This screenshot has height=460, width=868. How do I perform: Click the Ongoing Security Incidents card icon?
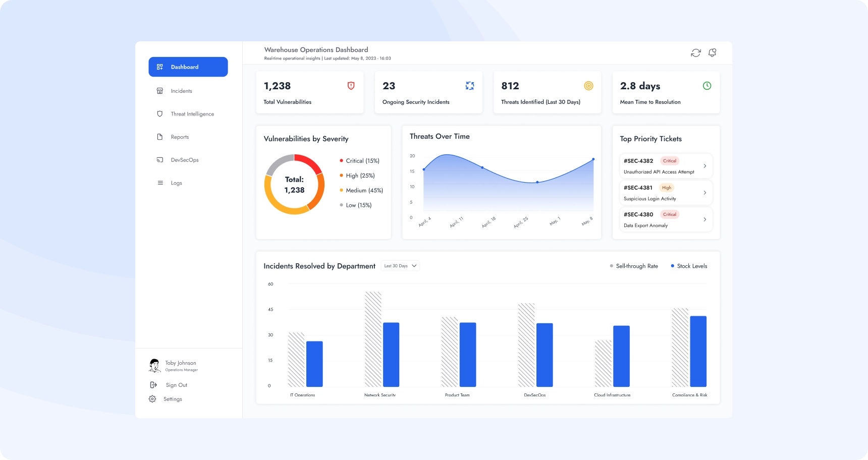pyautogui.click(x=470, y=86)
